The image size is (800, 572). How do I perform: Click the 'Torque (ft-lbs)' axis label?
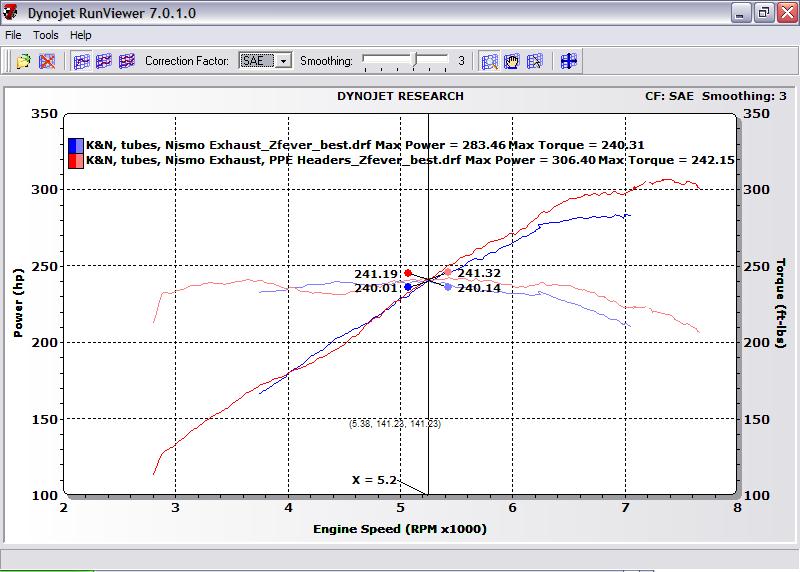[781, 303]
